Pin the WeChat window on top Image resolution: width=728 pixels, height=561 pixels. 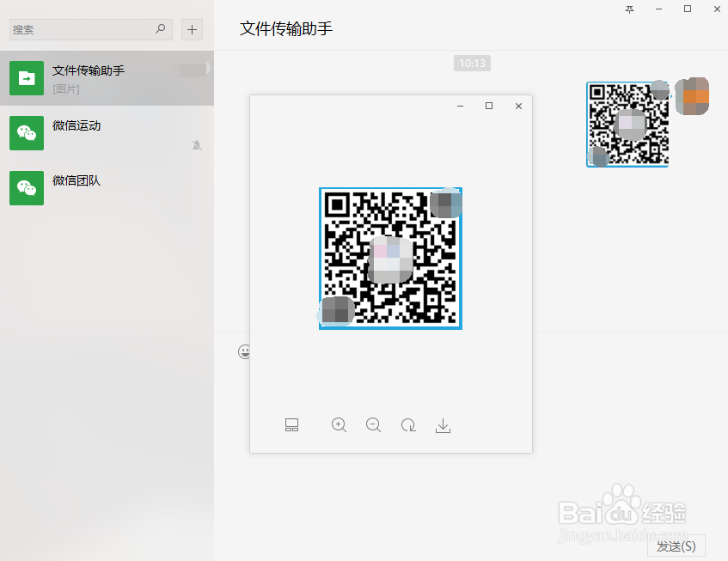[x=629, y=9]
